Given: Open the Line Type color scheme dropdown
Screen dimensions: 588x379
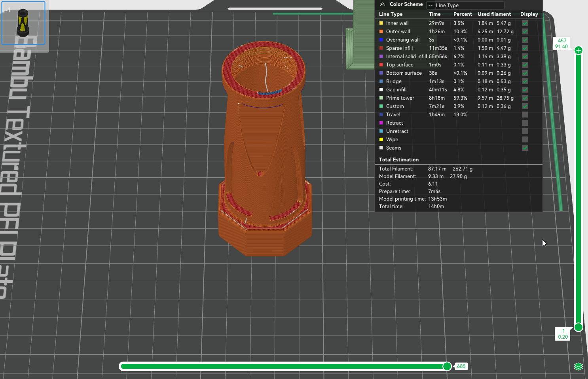Looking at the screenshot, I should point(465,5).
